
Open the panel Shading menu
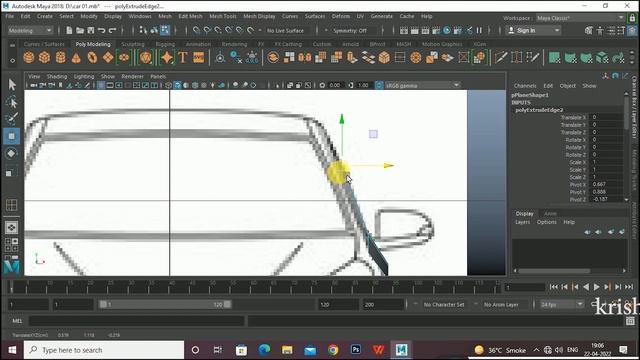tap(57, 76)
